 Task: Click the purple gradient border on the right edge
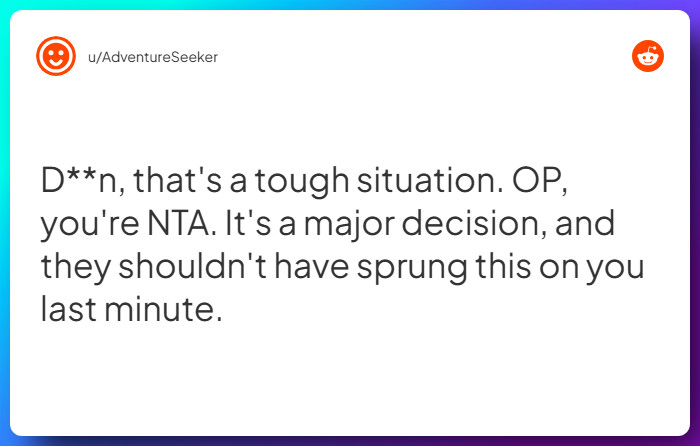tap(695, 223)
